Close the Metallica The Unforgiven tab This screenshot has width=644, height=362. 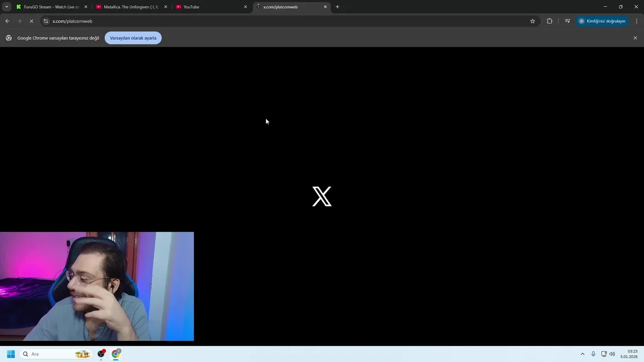tap(166, 7)
